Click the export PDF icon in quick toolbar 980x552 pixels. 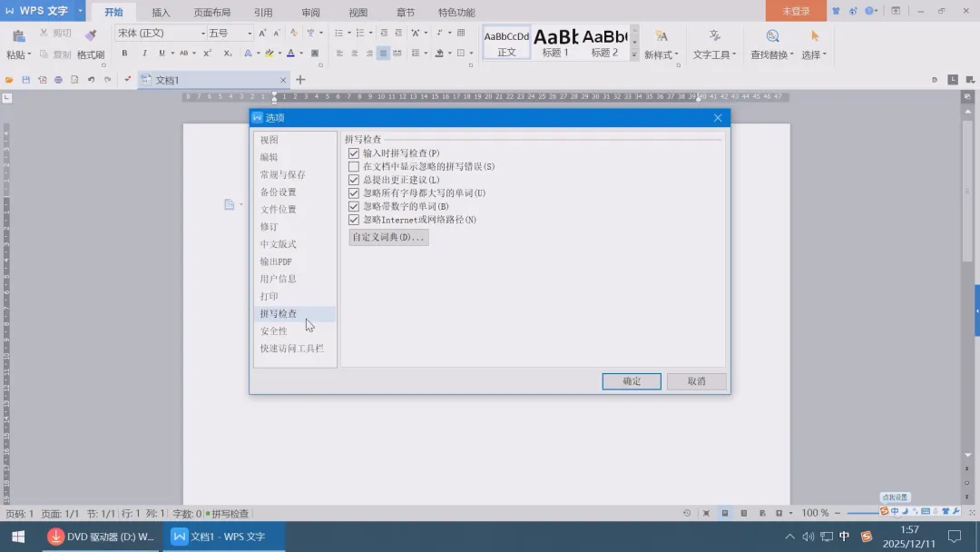coord(42,80)
